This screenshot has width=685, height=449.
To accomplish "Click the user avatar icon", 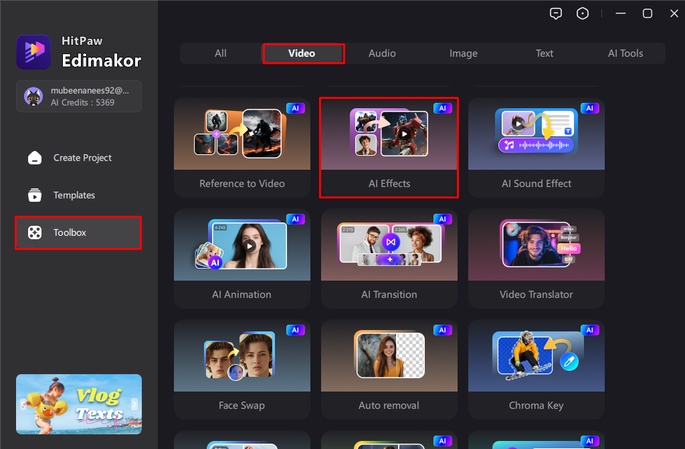I will coord(31,96).
